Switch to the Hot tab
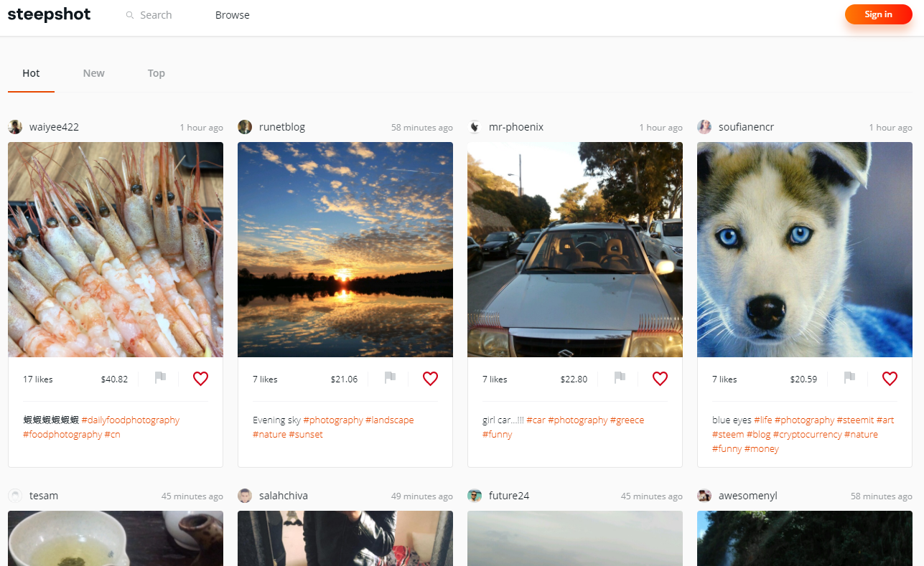The height and width of the screenshot is (566, 924). tap(31, 73)
